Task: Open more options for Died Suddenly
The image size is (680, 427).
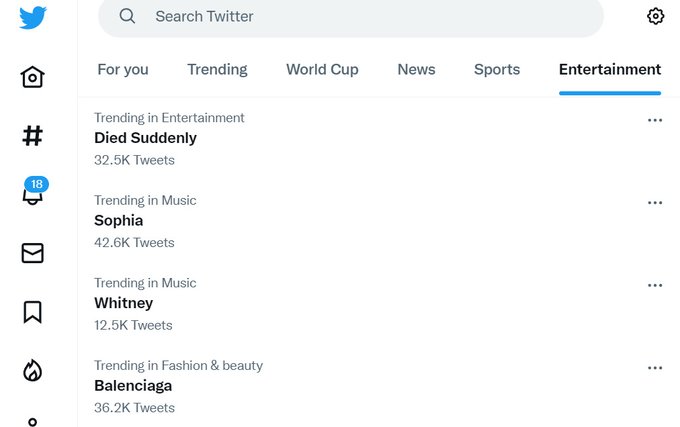Action: tap(655, 120)
